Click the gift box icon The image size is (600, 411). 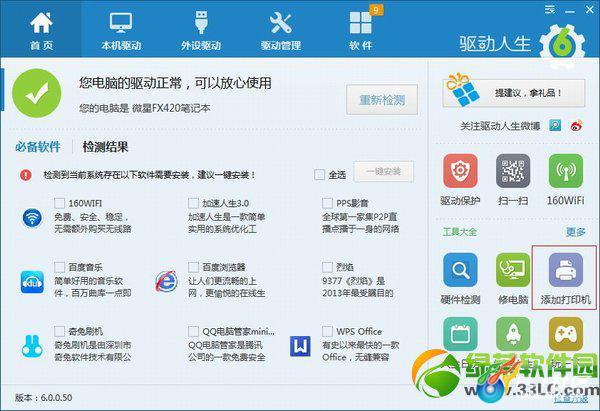462,90
